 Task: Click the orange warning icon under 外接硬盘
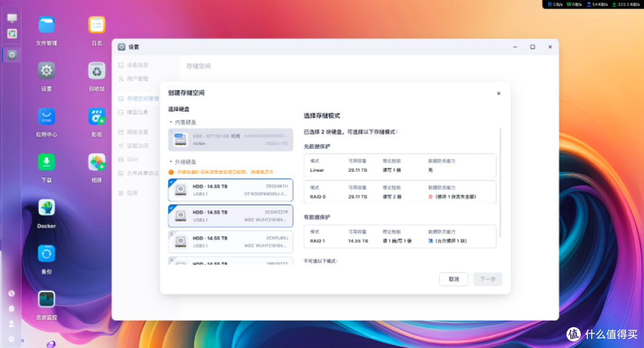click(171, 172)
